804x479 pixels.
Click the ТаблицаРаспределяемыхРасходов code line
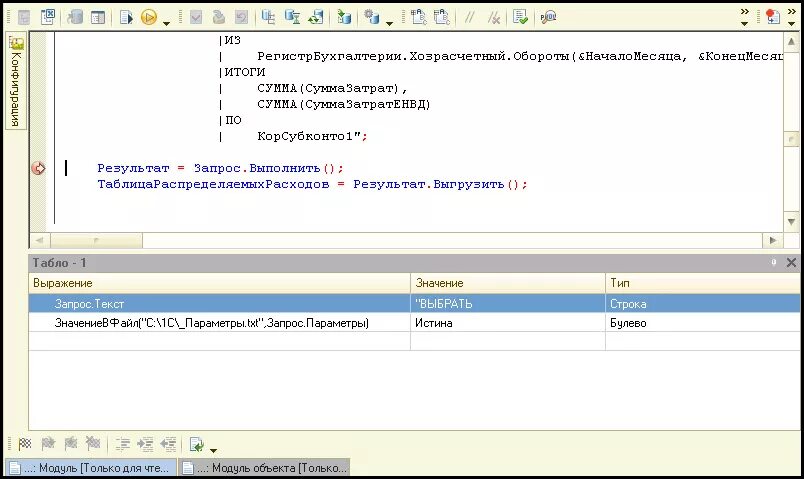pyautogui.click(x=312, y=184)
